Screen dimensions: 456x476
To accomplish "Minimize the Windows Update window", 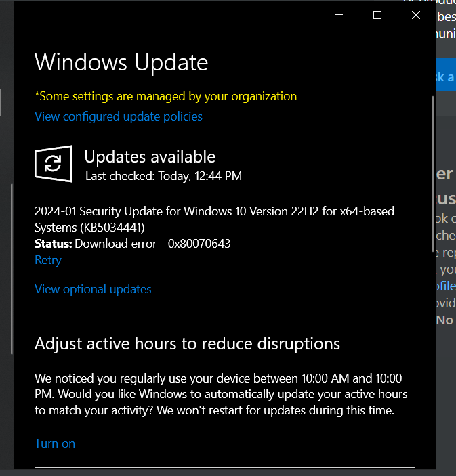I will [339, 15].
